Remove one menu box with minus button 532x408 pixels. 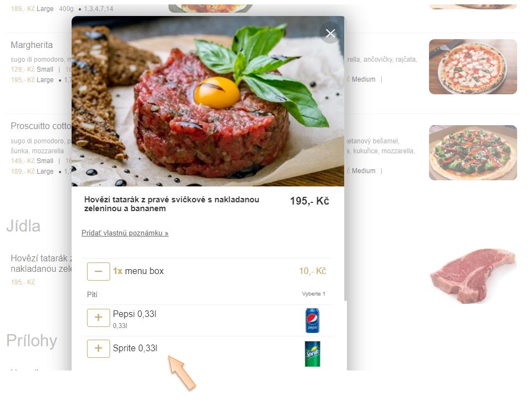coord(99,271)
